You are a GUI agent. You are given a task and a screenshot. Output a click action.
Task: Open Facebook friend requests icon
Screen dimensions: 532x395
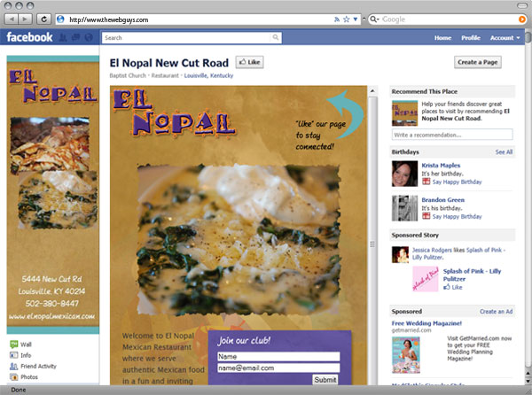[x=63, y=37]
